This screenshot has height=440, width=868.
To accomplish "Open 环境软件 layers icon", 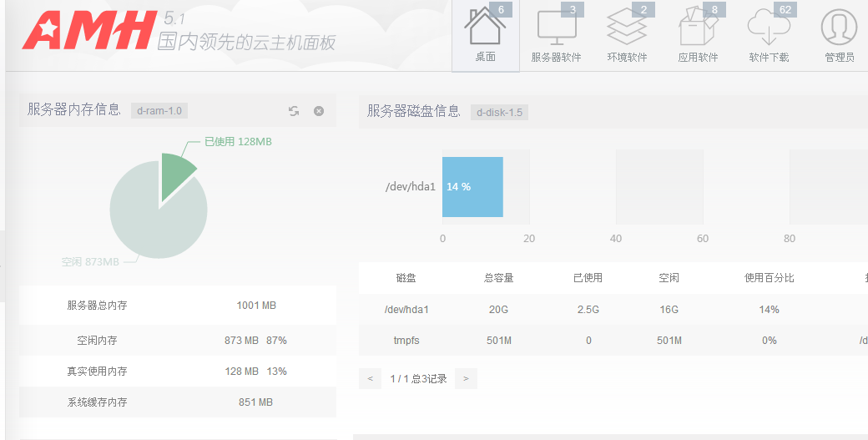I will [x=627, y=35].
